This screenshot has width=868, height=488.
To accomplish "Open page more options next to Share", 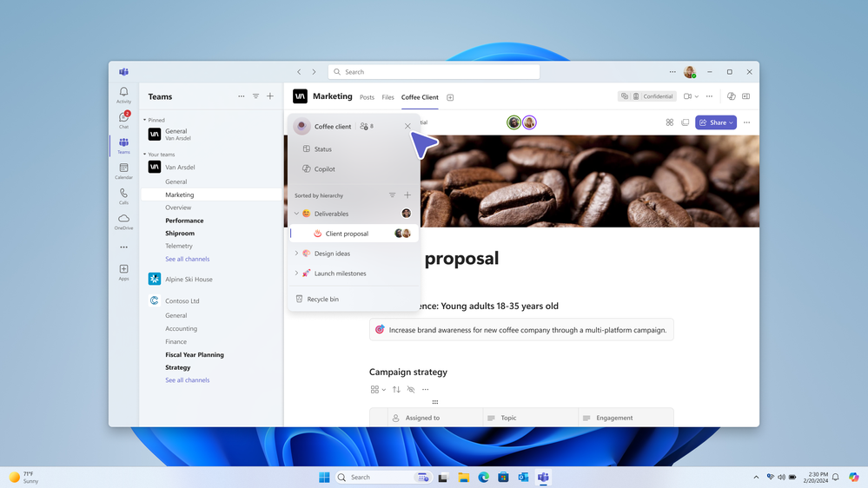I will [746, 122].
